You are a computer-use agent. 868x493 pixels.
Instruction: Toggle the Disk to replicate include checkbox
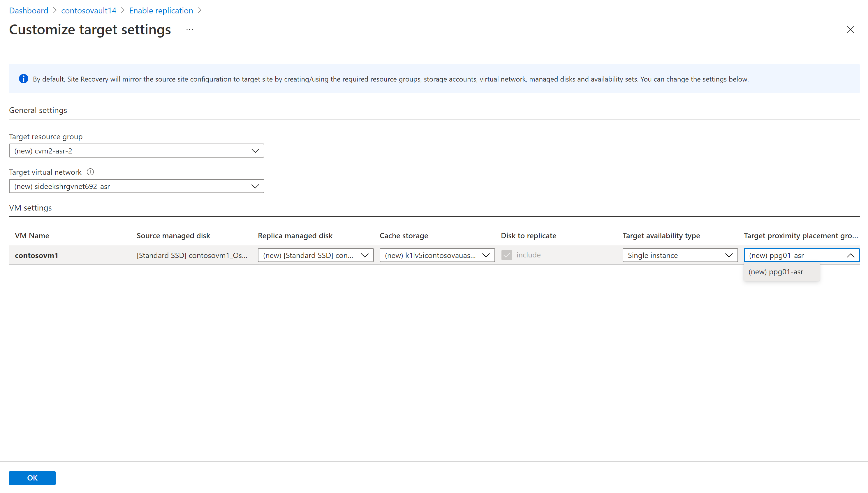click(506, 255)
